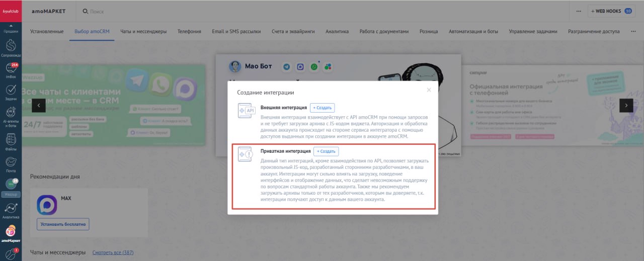The image size is (644, 261).
Task: Click the four-dot colorful icon on Мао Бот card
Action: (x=328, y=66)
